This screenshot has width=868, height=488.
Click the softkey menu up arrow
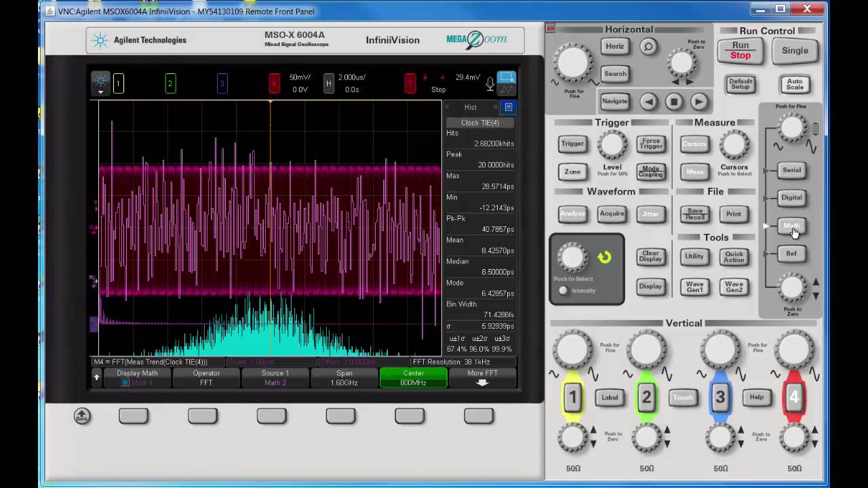pos(97,378)
